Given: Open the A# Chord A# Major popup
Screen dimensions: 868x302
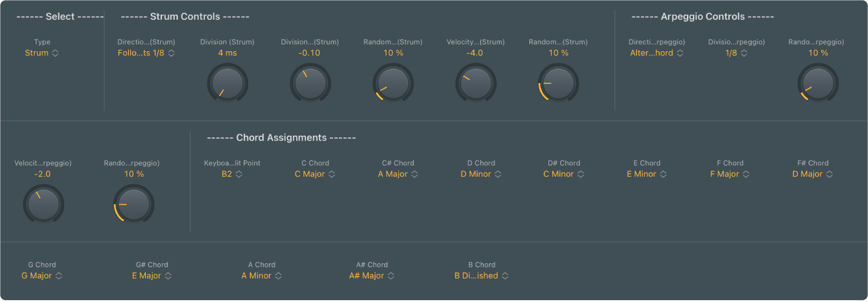Looking at the screenshot, I should tap(371, 276).
